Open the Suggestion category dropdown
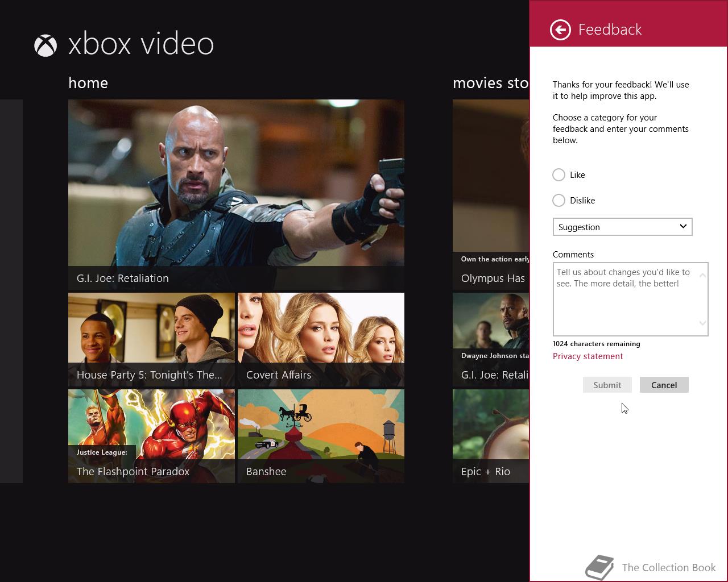The height and width of the screenshot is (582, 728). 622,227
